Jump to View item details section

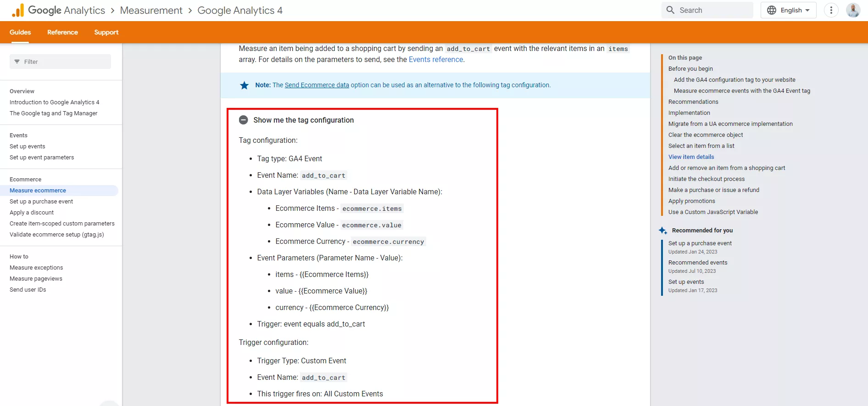coord(691,157)
